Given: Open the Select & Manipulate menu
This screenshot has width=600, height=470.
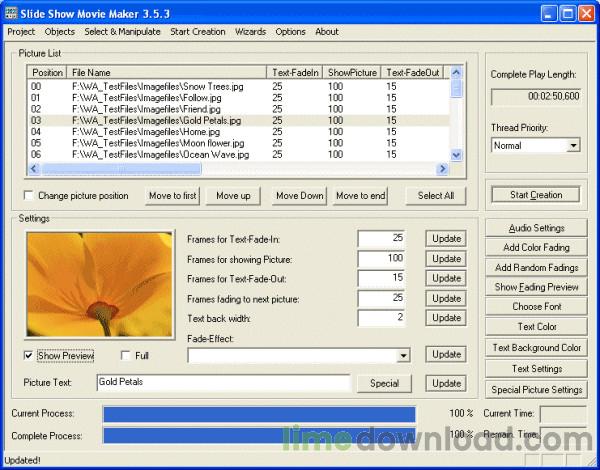Looking at the screenshot, I should [123, 32].
